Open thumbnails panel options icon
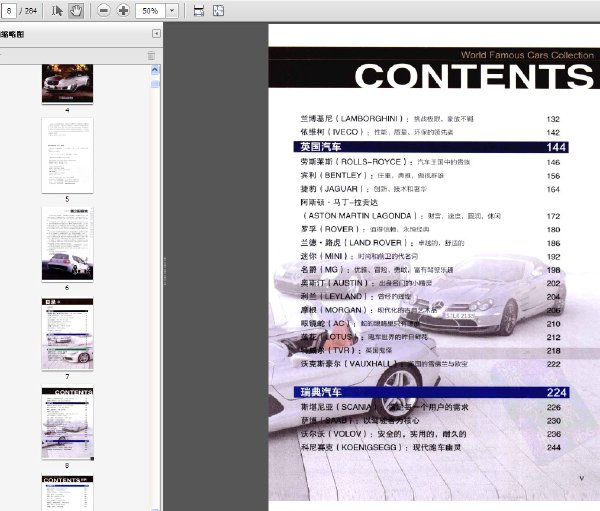 [x=152, y=56]
